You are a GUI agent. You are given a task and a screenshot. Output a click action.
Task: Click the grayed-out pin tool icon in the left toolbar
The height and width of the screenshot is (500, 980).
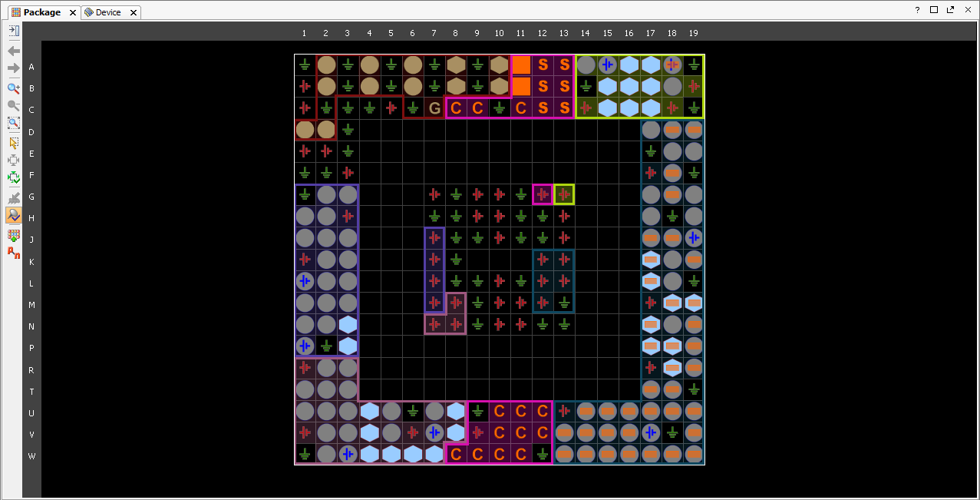point(14,198)
